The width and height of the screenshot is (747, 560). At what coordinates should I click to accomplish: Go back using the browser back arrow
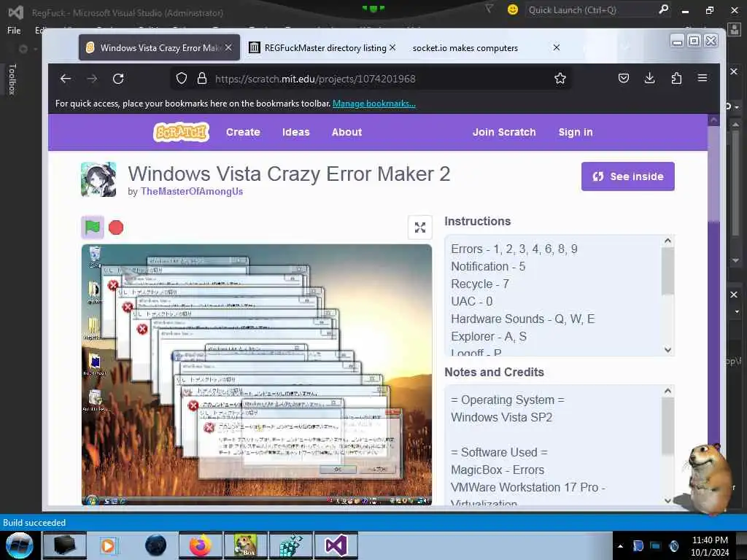pyautogui.click(x=66, y=79)
